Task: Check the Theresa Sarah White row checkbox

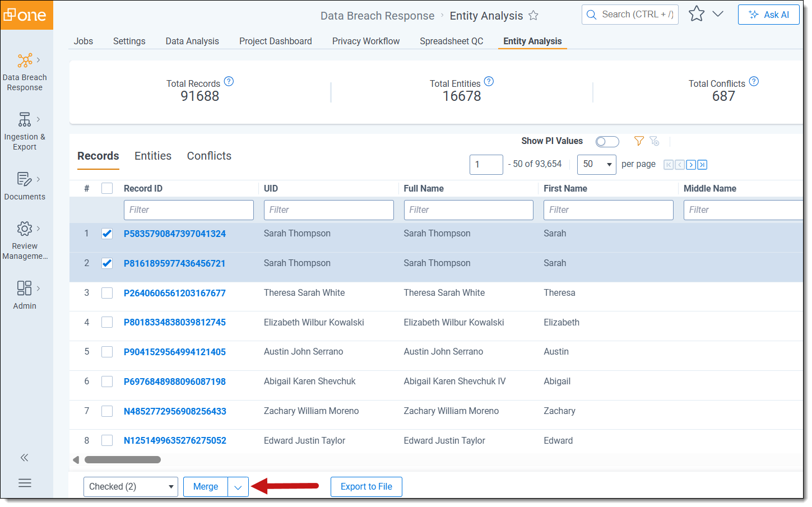Action: click(x=107, y=293)
